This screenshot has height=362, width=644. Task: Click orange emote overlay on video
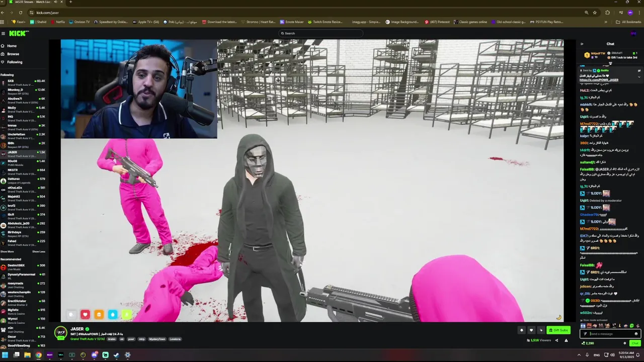(99, 314)
